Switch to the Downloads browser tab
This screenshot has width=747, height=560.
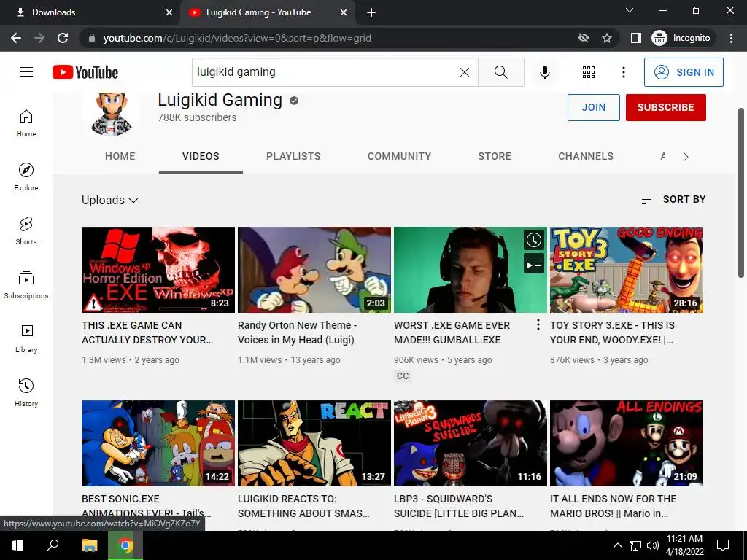90,12
